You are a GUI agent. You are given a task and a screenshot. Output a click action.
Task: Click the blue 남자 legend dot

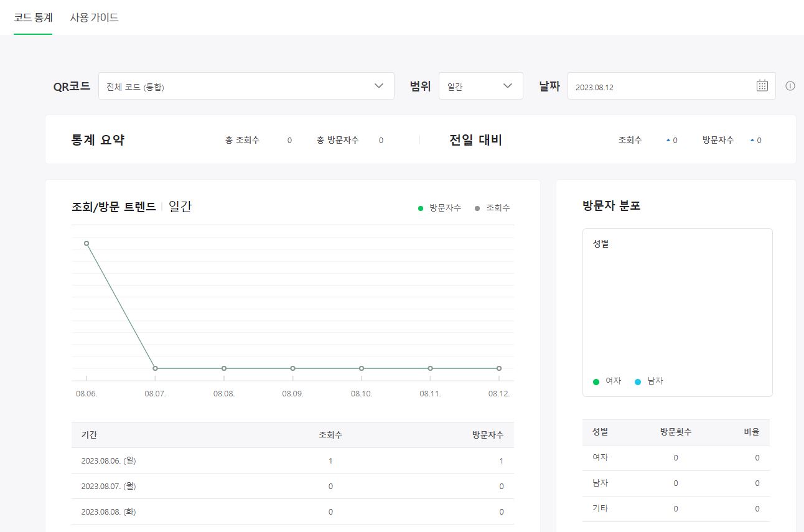click(x=637, y=381)
